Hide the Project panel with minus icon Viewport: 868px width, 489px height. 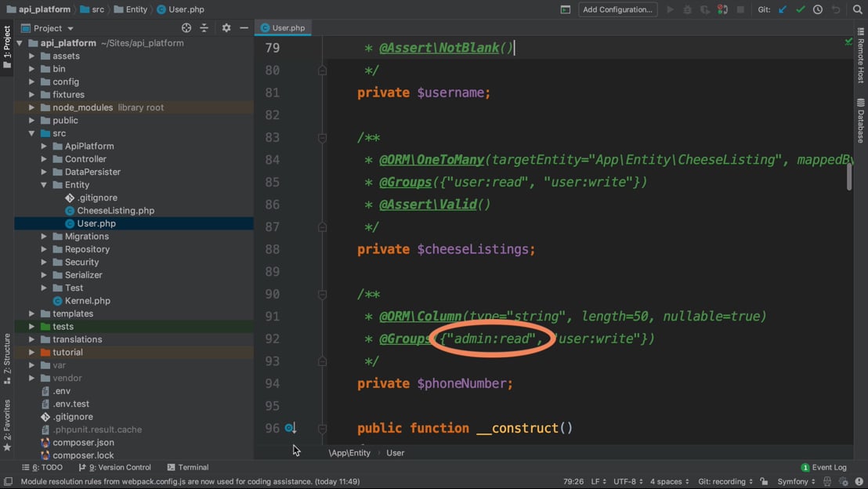(244, 28)
